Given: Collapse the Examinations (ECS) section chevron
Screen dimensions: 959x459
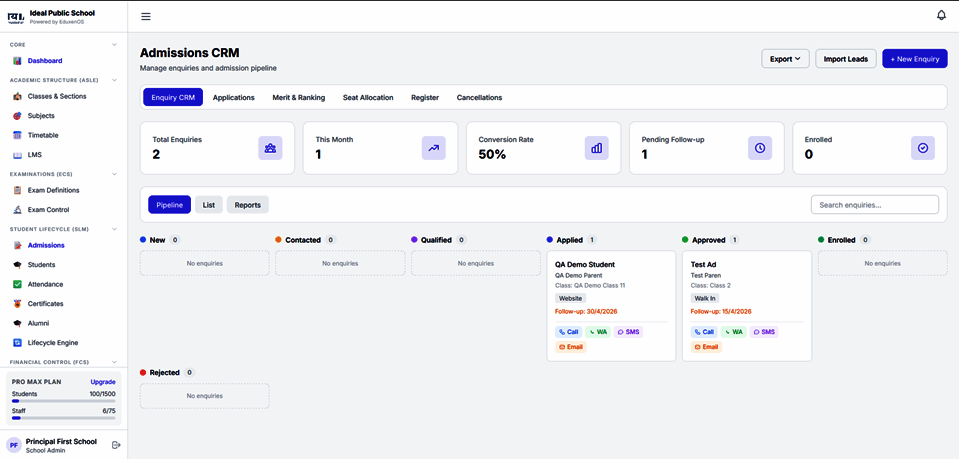Looking at the screenshot, I should click(114, 174).
